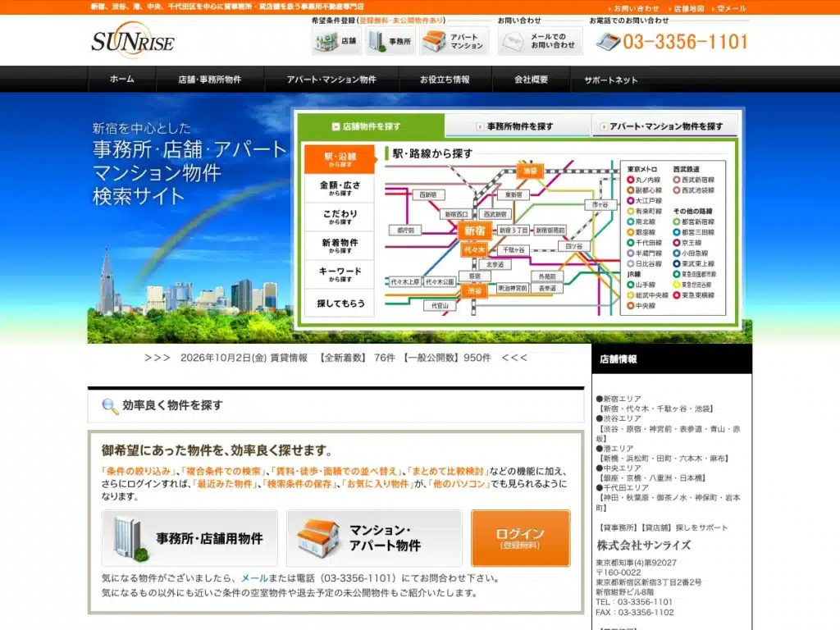Image resolution: width=840 pixels, height=630 pixels.
Task: Click the 株式会社サンライズ company name
Action: [643, 546]
